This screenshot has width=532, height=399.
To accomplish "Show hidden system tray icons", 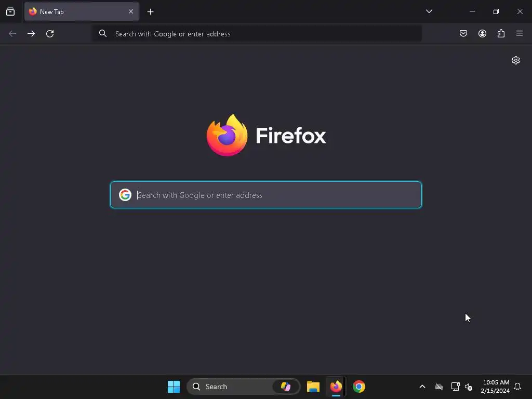I will (x=422, y=387).
